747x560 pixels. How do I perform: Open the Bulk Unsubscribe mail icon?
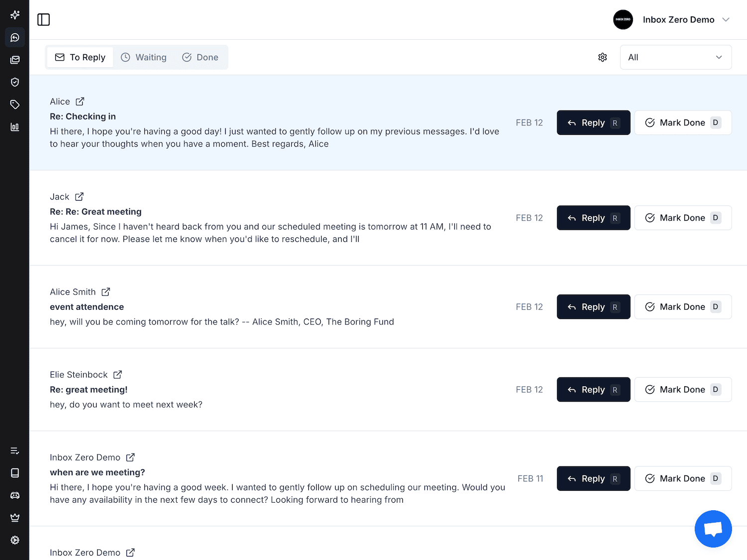coord(15,60)
